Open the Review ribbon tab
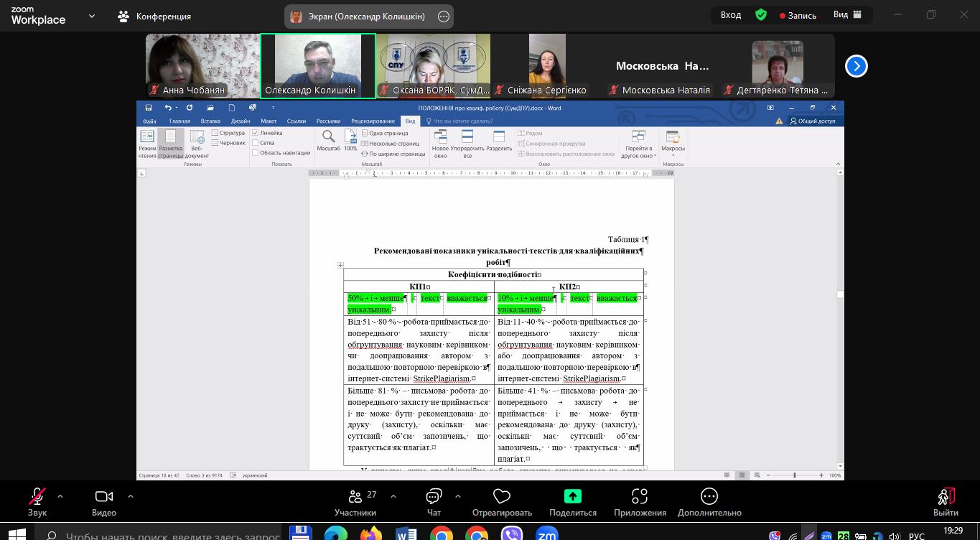 pos(373,121)
